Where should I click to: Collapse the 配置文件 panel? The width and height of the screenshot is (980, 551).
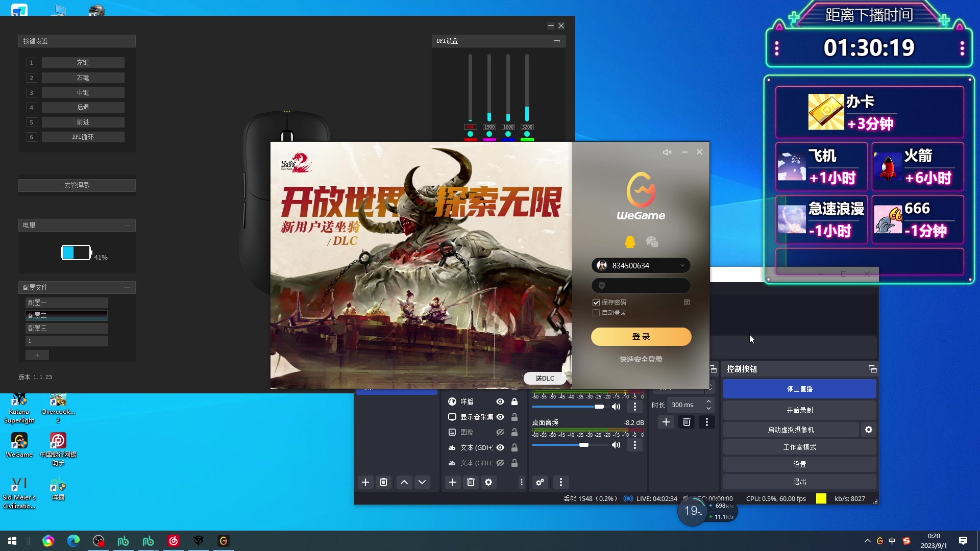(x=127, y=287)
